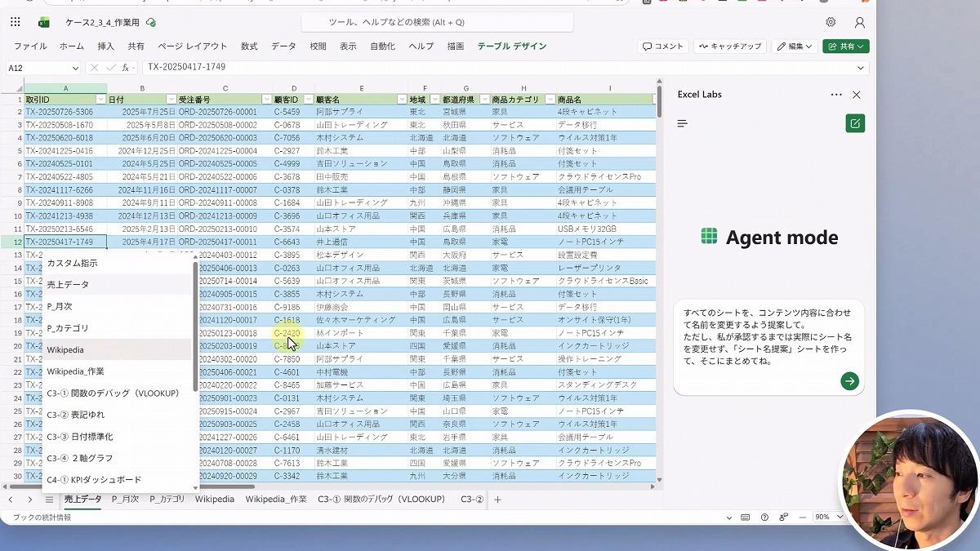Add a new sheet with plus icon

(497, 500)
